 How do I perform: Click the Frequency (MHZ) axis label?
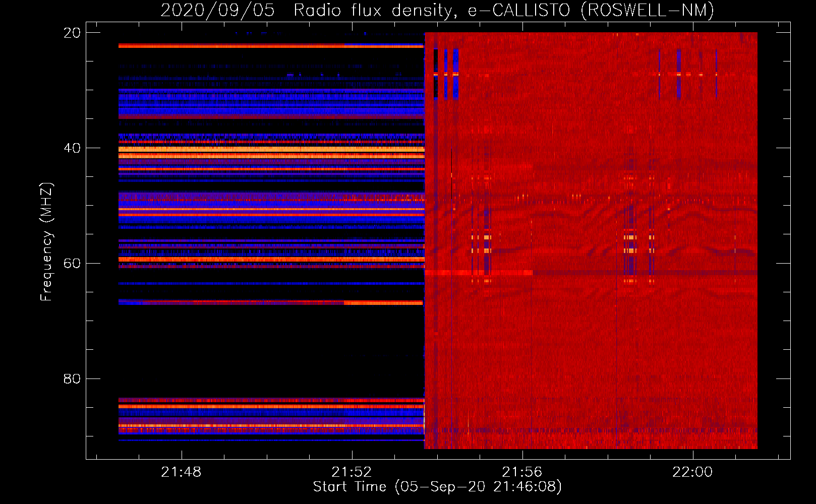click(x=46, y=242)
